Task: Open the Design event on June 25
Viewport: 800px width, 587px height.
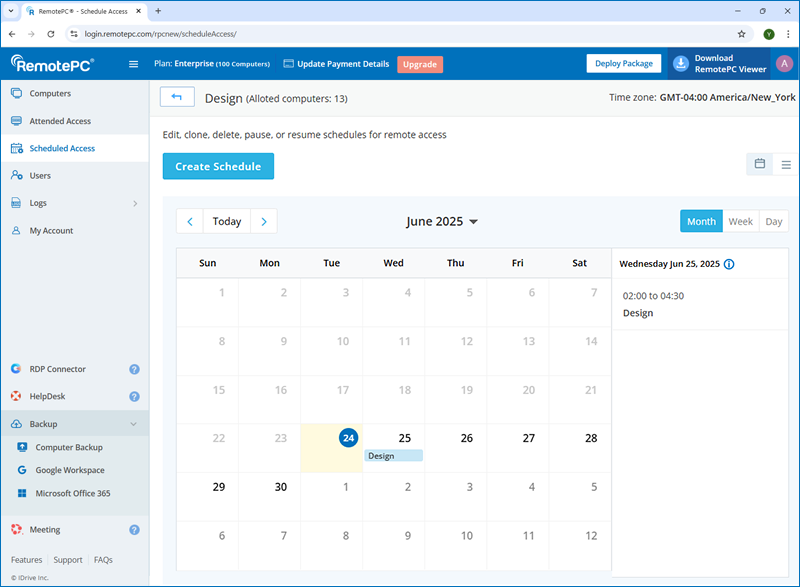Action: coord(393,456)
